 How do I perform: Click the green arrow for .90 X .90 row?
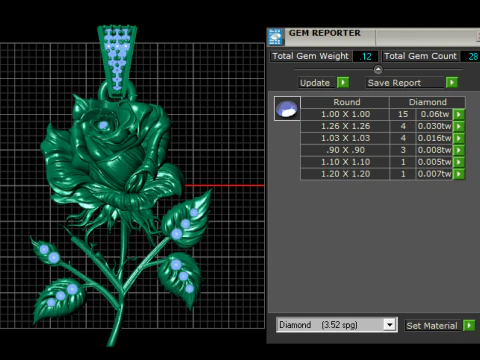click(459, 150)
